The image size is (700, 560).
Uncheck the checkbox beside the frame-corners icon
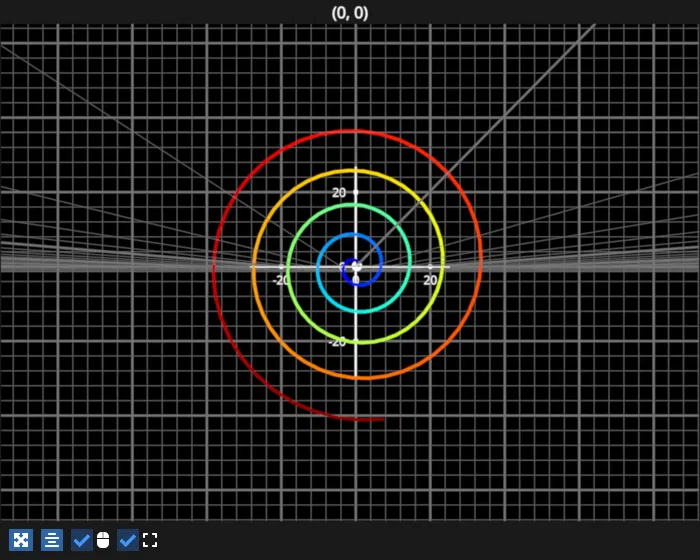pyautogui.click(x=128, y=540)
